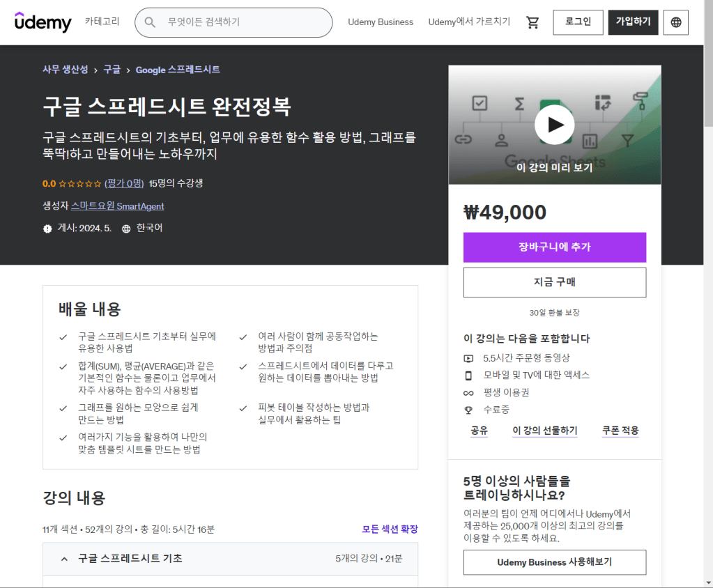
Task: Open Udemy Business menu item
Action: tap(381, 22)
